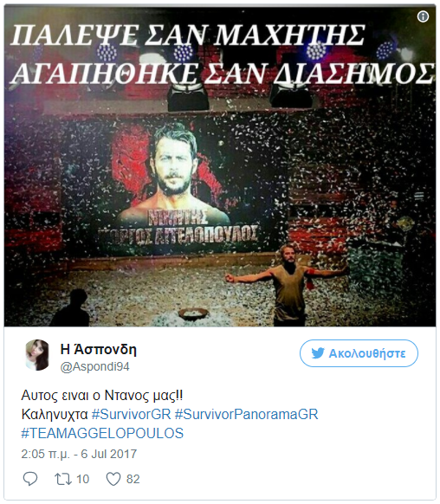Open the reply speech bubble icon
Image resolution: width=440 pixels, height=504 pixels.
[x=30, y=479]
